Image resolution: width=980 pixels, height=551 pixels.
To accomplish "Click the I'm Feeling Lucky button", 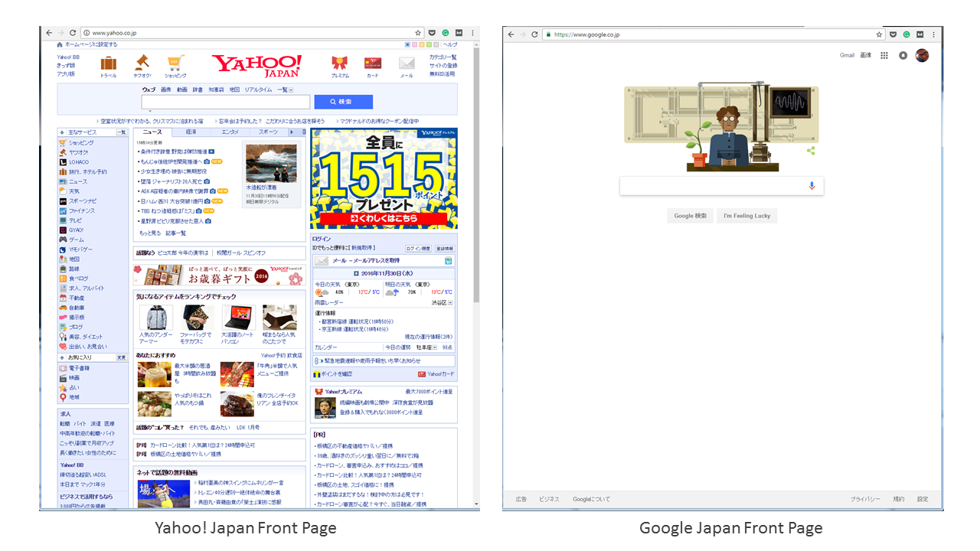I will pos(747,216).
